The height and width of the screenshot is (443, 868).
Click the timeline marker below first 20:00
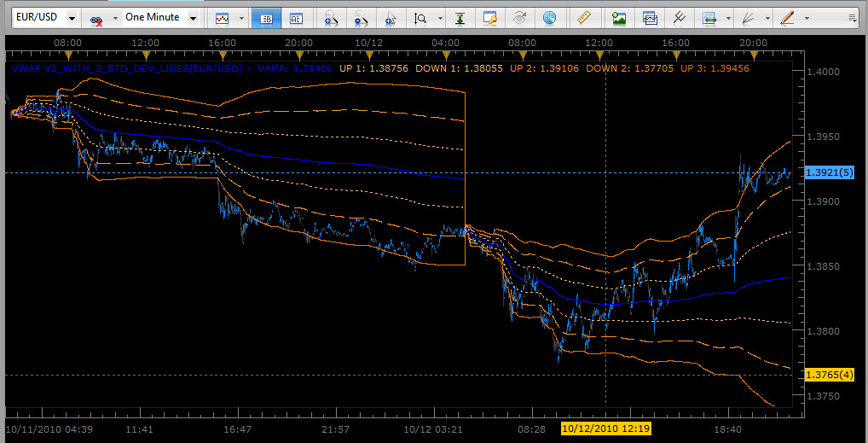(x=299, y=55)
